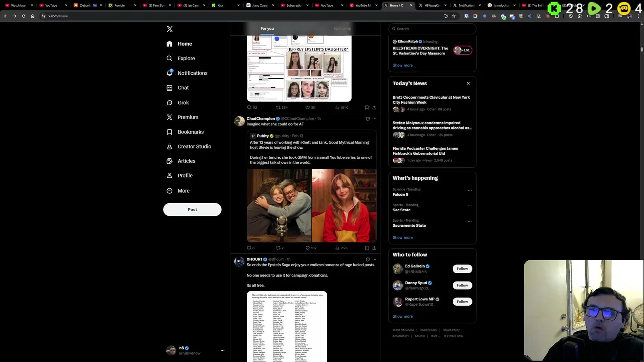Expand the More menu in the sidebar
The height and width of the screenshot is (362, 644).
pyautogui.click(x=178, y=191)
